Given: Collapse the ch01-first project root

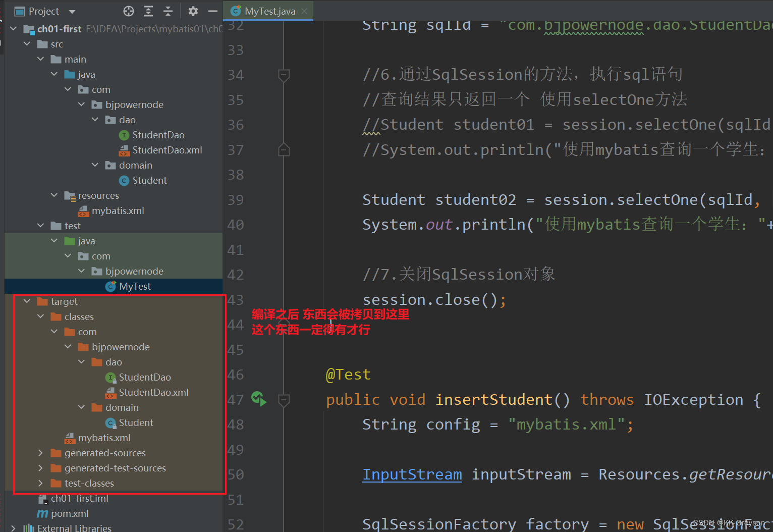Looking at the screenshot, I should tap(14, 29).
